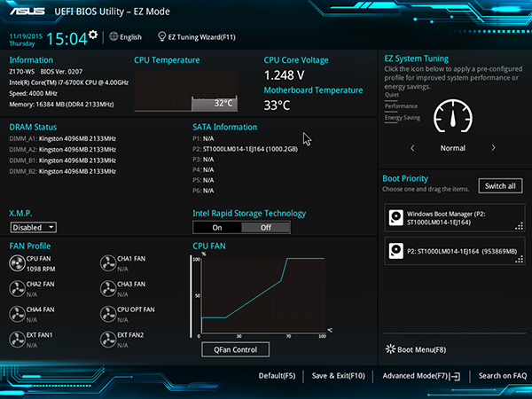The image size is (532, 399).
Task: Click the 11/19/2015 Thursday date
Action: click(x=26, y=40)
